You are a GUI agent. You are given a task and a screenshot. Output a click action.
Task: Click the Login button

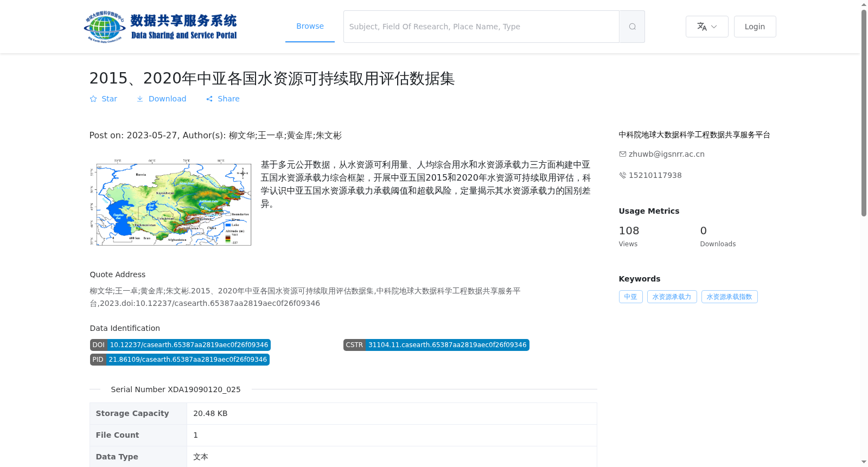pos(755,27)
